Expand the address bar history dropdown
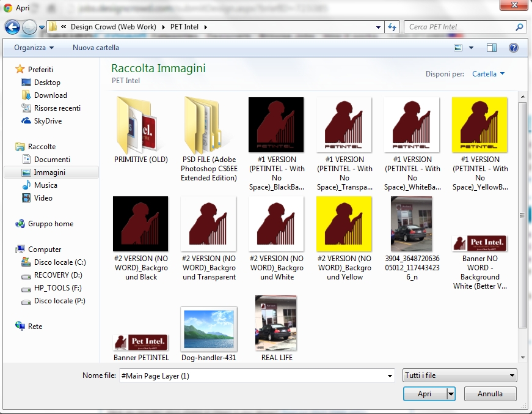 (x=378, y=27)
